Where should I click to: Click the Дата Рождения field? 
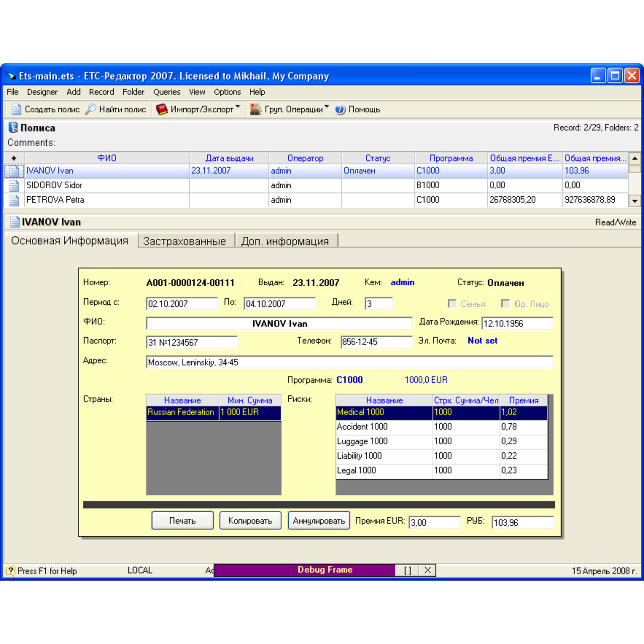point(517,324)
